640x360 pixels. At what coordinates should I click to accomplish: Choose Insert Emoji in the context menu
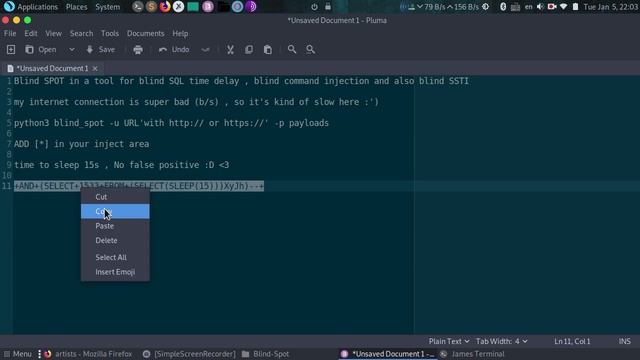[x=115, y=272]
